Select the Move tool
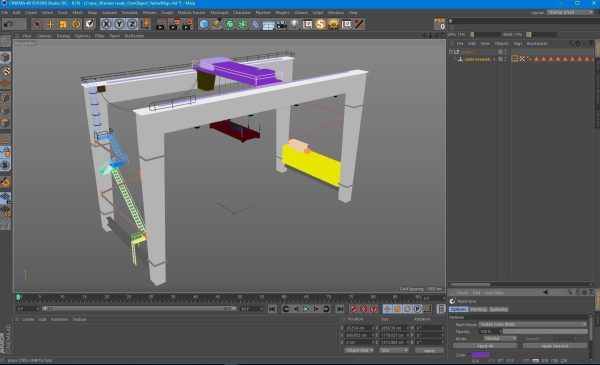The height and width of the screenshot is (365, 600). (50, 24)
